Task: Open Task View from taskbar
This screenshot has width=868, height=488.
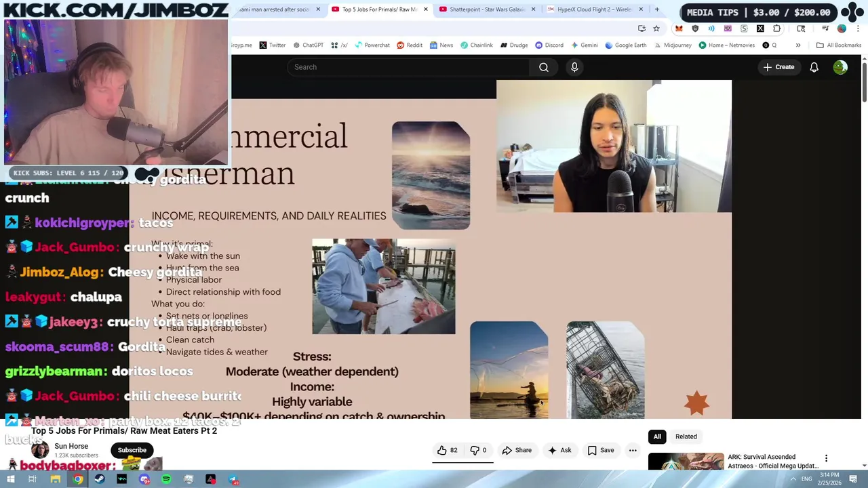Action: click(32, 479)
